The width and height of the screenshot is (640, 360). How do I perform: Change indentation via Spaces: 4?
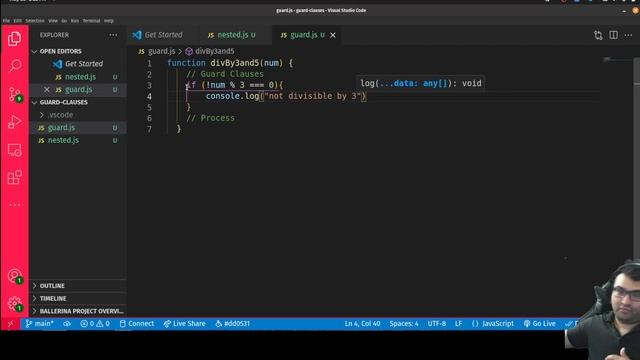click(x=404, y=324)
